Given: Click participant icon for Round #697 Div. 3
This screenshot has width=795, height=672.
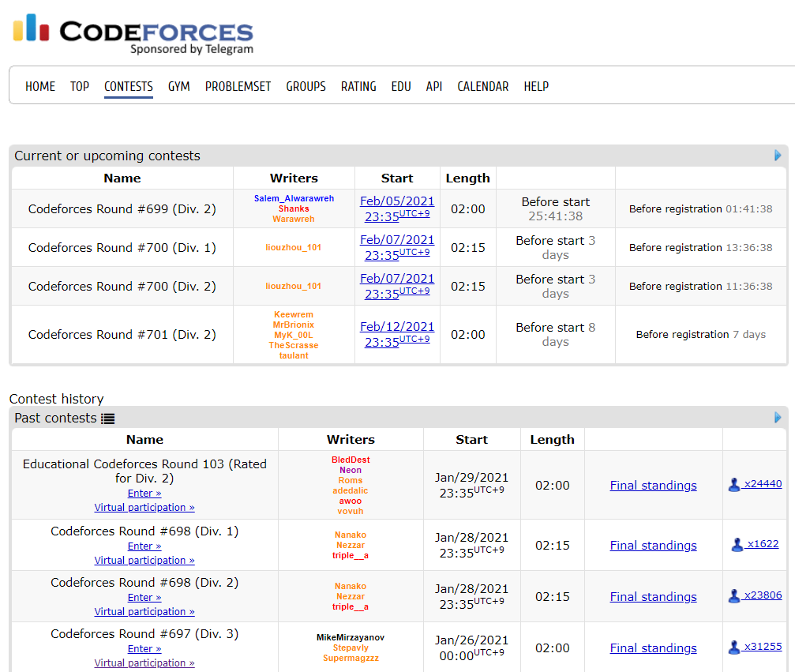Looking at the screenshot, I should 733,648.
